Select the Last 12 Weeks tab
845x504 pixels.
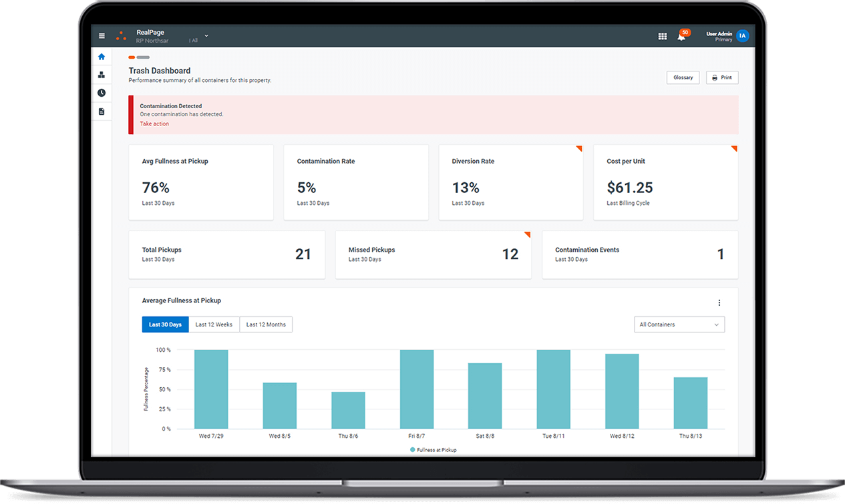coord(214,324)
